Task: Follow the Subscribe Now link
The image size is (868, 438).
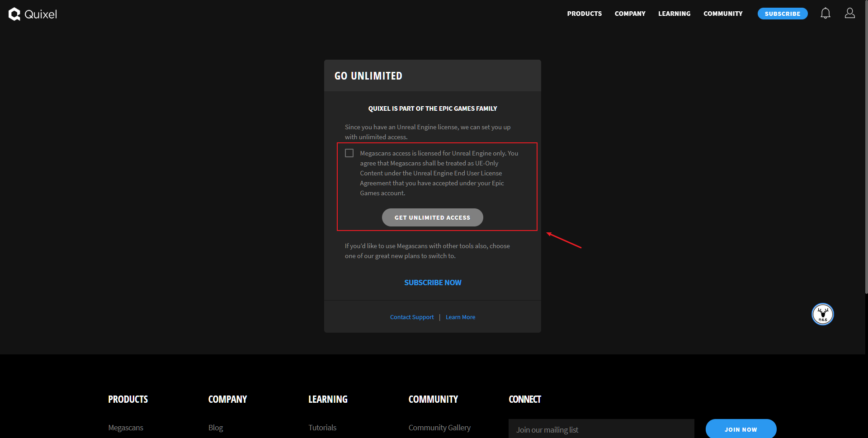Action: tap(433, 283)
